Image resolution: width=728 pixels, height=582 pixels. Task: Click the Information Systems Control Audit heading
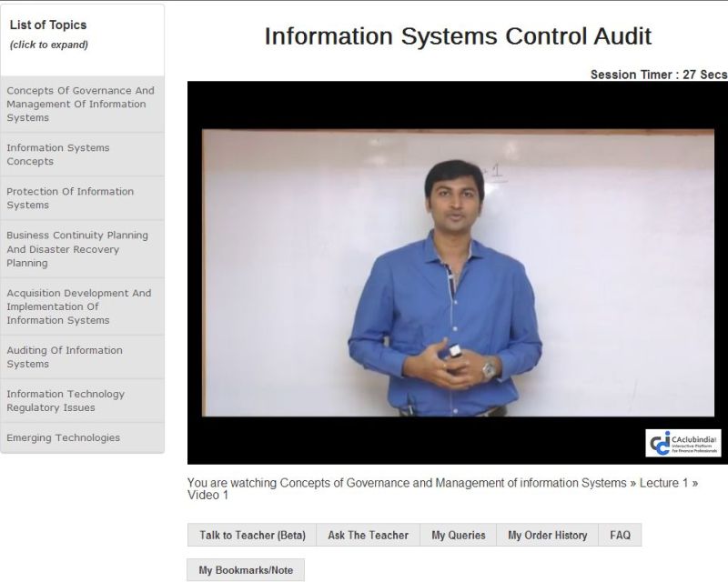(x=458, y=36)
